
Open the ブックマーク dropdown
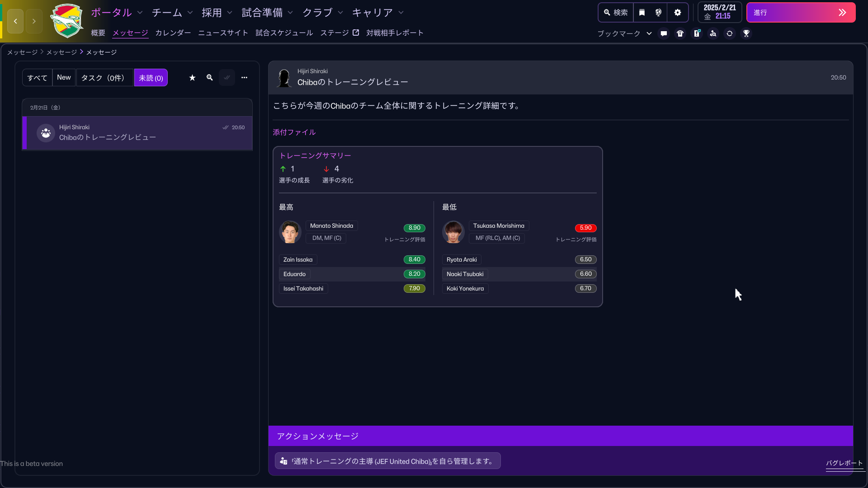pyautogui.click(x=625, y=33)
